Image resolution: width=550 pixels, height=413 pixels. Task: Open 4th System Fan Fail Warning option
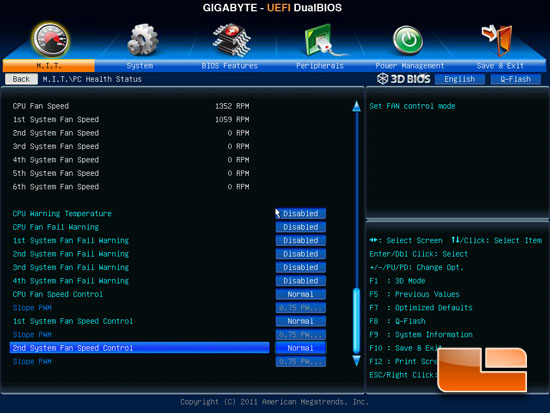pos(301,281)
